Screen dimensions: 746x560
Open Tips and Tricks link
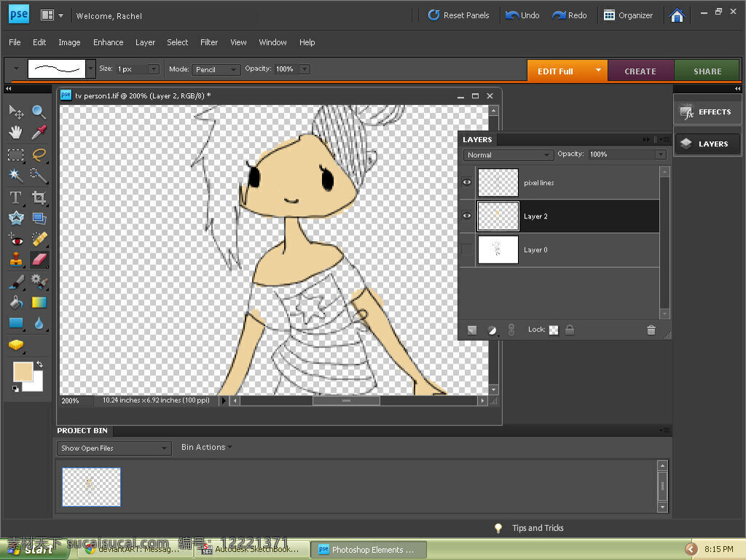pos(538,528)
